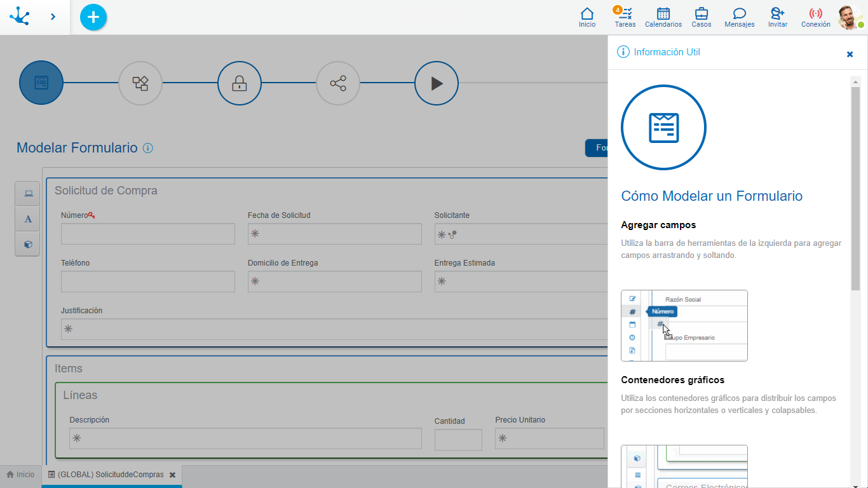The height and width of the screenshot is (488, 868).
Task: Click info icon next to Modelar Formulario
Action: [148, 148]
